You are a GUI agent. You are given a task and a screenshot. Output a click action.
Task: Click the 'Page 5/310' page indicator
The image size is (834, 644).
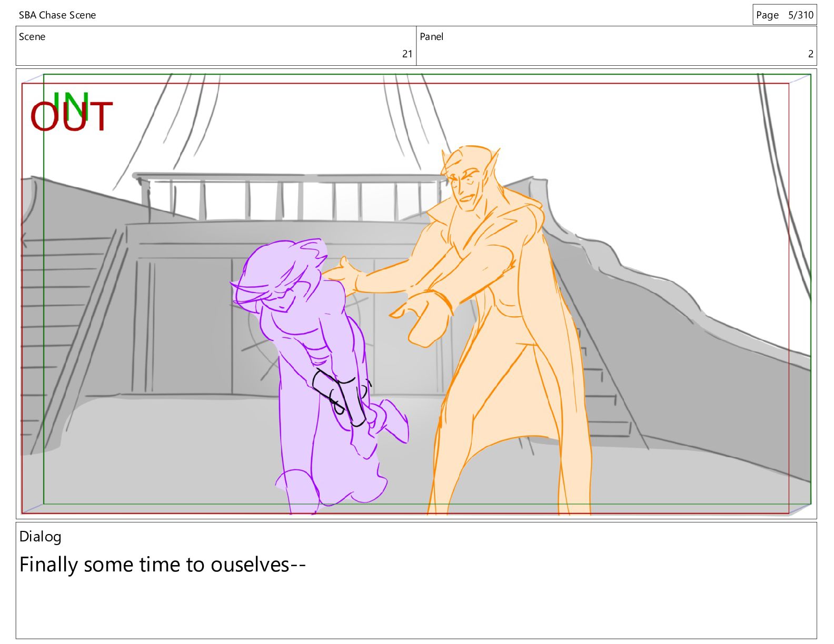point(785,15)
